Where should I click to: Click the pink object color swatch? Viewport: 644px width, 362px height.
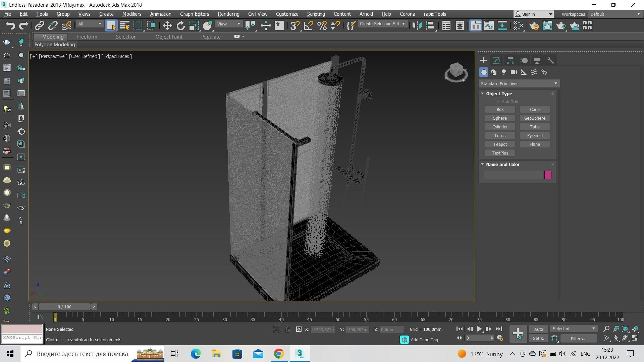548,175
